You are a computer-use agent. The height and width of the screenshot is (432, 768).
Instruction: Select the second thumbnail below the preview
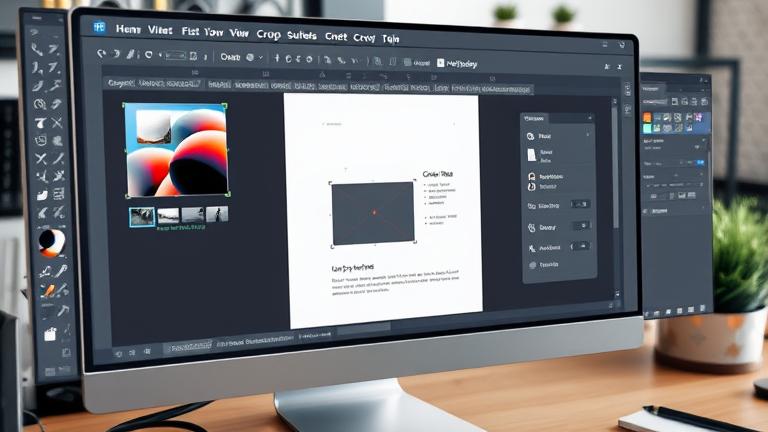tap(168, 216)
